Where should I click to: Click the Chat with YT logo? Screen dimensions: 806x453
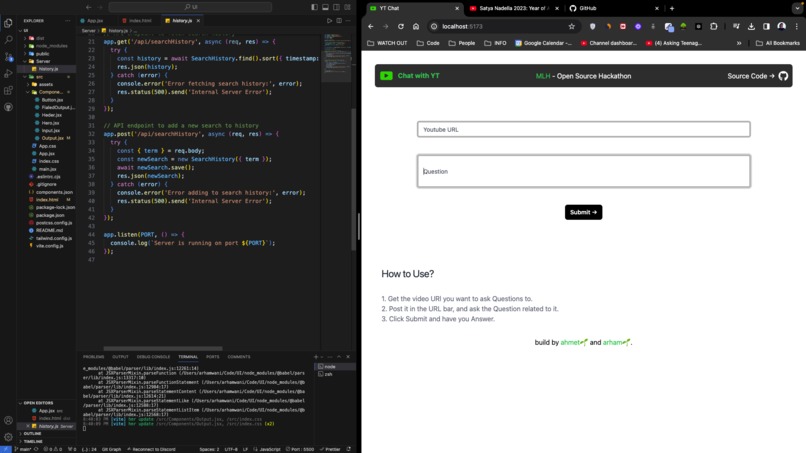click(410, 76)
